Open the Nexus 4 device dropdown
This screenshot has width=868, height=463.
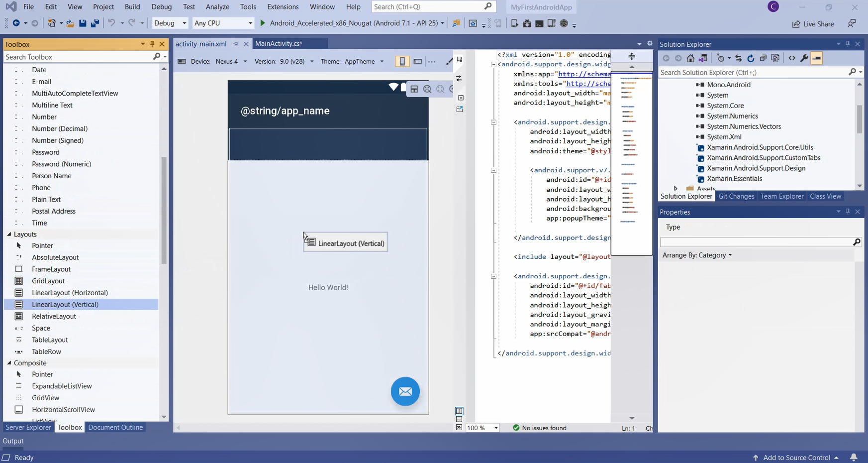[231, 61]
